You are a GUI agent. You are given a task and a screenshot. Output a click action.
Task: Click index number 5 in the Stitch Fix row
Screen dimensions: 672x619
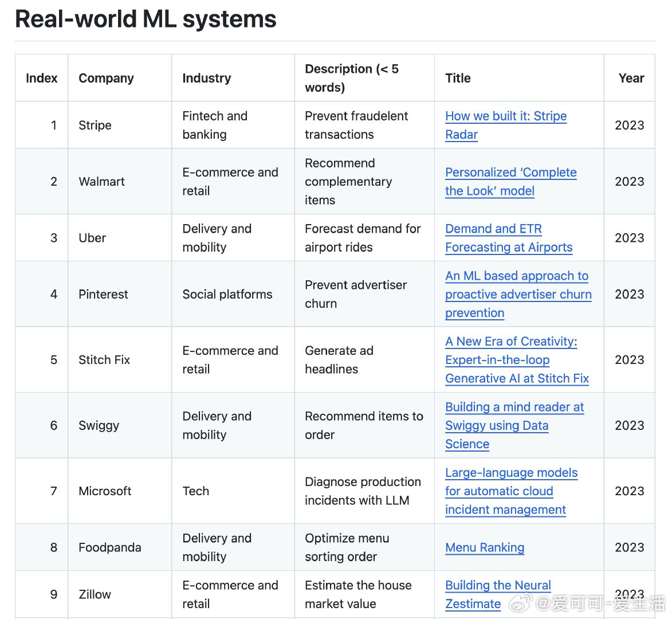(x=54, y=360)
